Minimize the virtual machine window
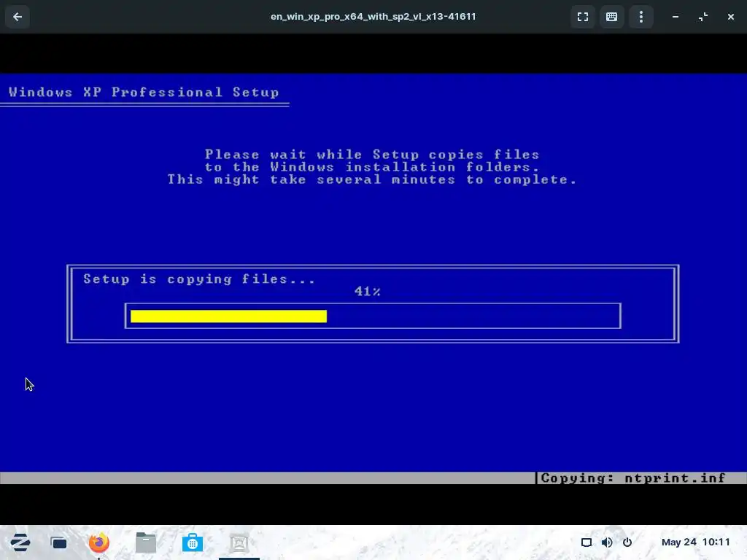Viewport: 747px width, 560px height. [676, 17]
